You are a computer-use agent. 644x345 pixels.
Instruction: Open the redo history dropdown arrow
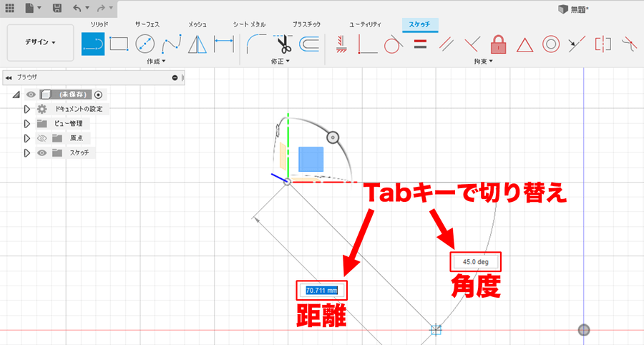(111, 8)
